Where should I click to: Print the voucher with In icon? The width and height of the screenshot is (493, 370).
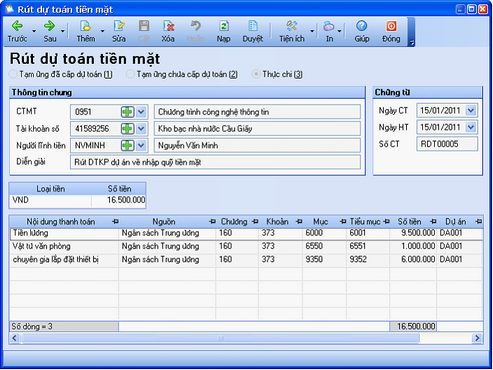329,26
